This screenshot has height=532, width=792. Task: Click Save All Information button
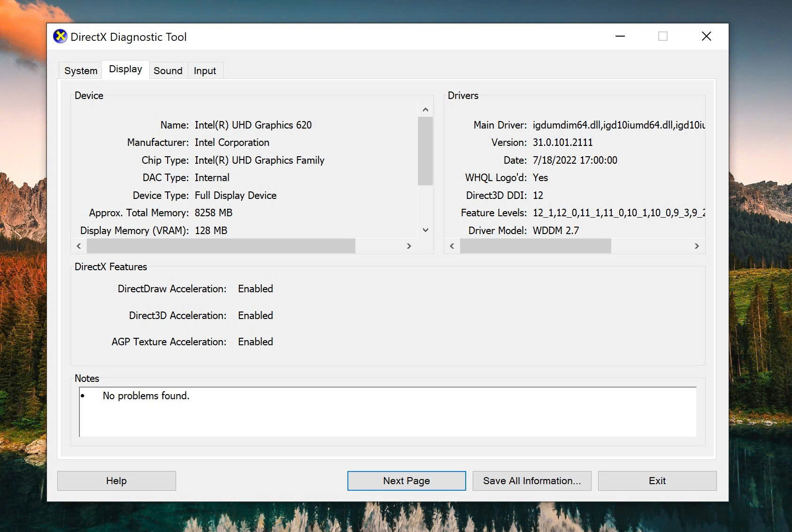click(x=531, y=481)
